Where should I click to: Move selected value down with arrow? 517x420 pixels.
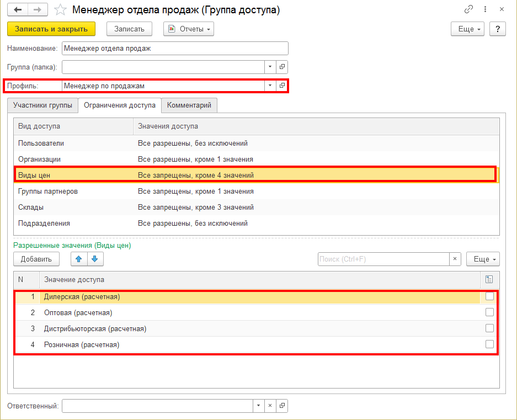tap(94, 259)
